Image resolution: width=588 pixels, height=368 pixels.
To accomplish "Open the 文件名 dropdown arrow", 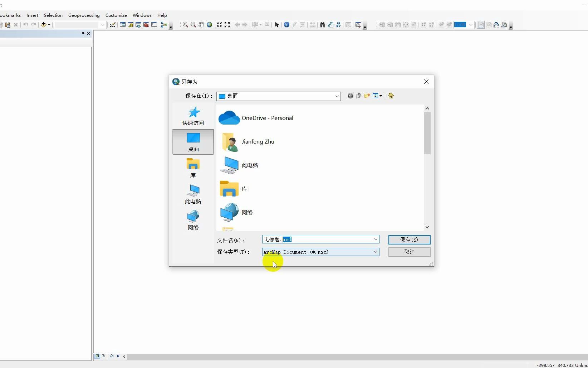I will (376, 239).
